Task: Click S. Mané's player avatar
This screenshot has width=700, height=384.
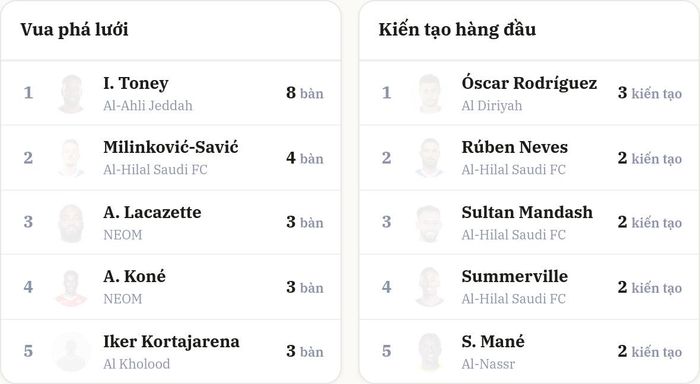Action: point(429,351)
